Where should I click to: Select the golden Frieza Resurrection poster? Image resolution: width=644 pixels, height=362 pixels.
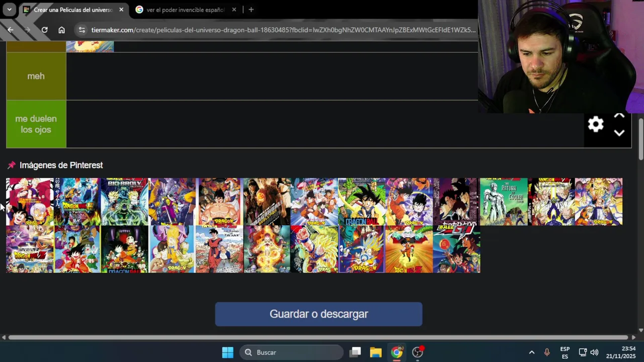pyautogui.click(x=267, y=249)
